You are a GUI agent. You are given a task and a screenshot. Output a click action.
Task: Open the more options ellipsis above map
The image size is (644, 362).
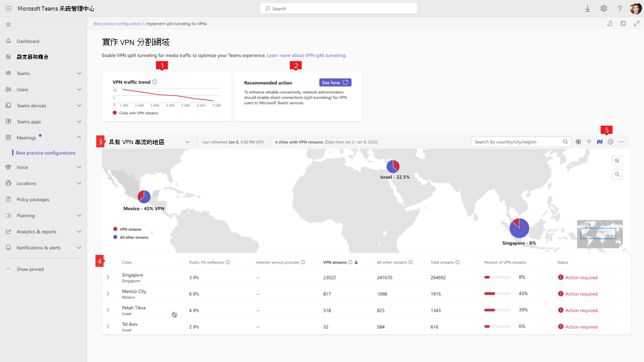coord(621,142)
